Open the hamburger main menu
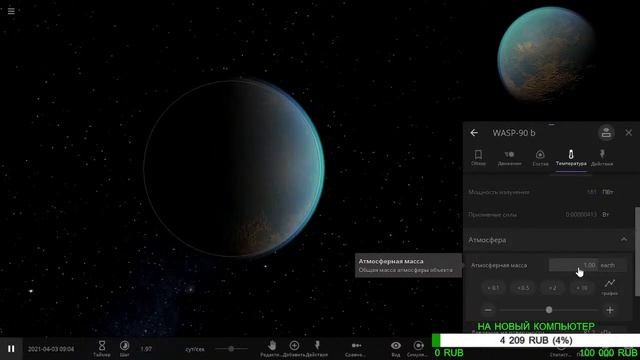This screenshot has height=360, width=640. (x=11, y=11)
